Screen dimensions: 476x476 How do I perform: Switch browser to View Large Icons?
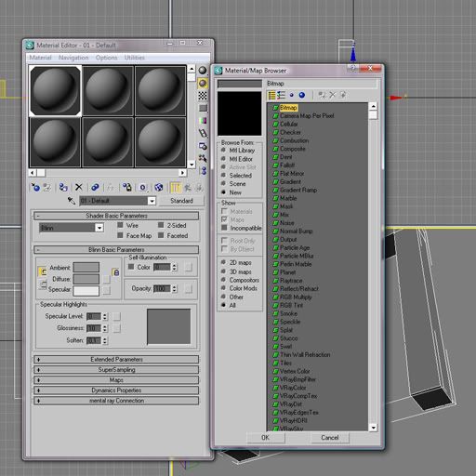pyautogui.click(x=302, y=95)
